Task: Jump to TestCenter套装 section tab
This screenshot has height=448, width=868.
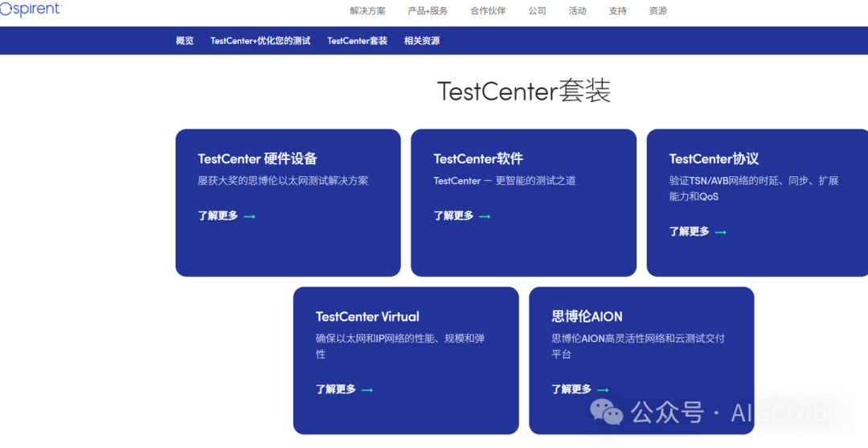Action: (x=357, y=41)
